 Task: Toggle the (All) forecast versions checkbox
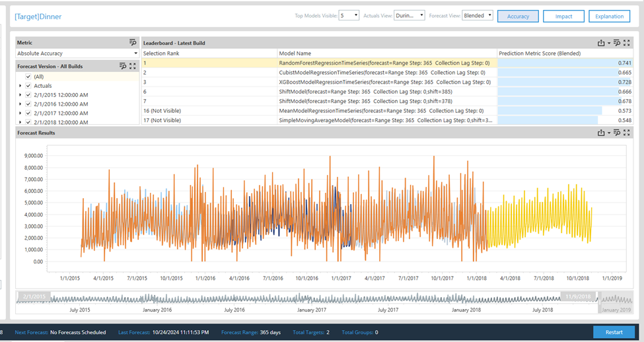coord(28,77)
